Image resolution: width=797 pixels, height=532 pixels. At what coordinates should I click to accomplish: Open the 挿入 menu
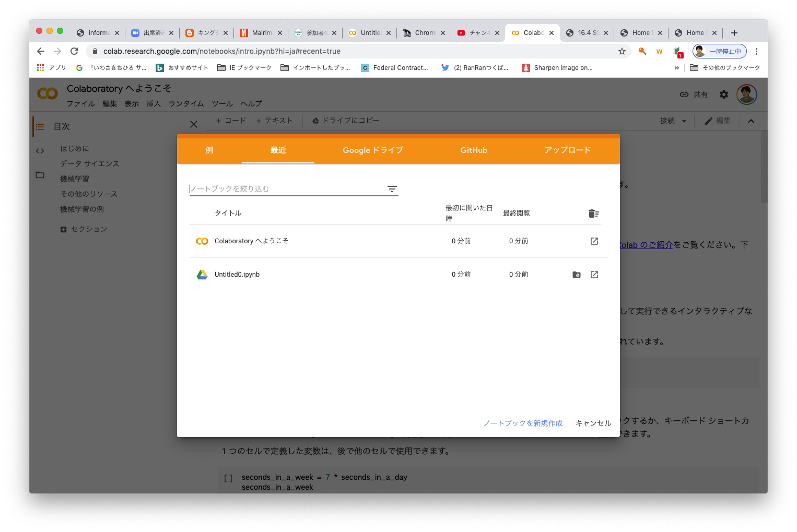pos(154,104)
